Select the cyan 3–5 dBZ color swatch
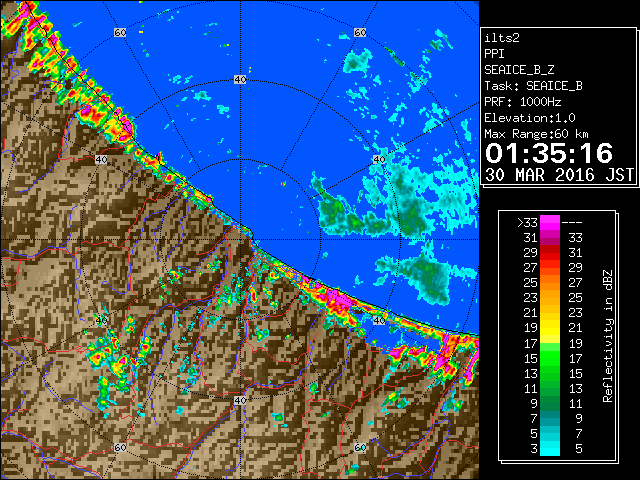The width and height of the screenshot is (640, 480). 550,448
